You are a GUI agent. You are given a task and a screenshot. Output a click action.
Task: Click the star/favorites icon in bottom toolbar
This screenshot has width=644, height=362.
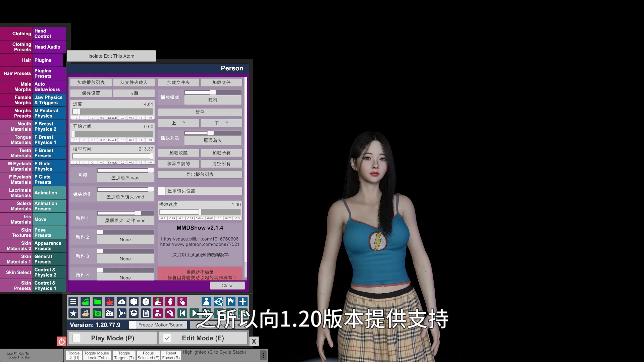[73, 313]
